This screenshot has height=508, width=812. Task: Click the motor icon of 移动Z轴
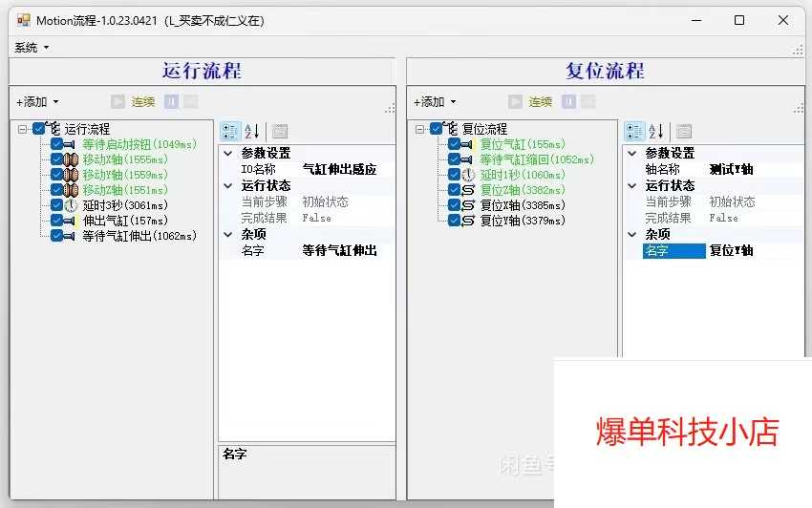point(71,190)
